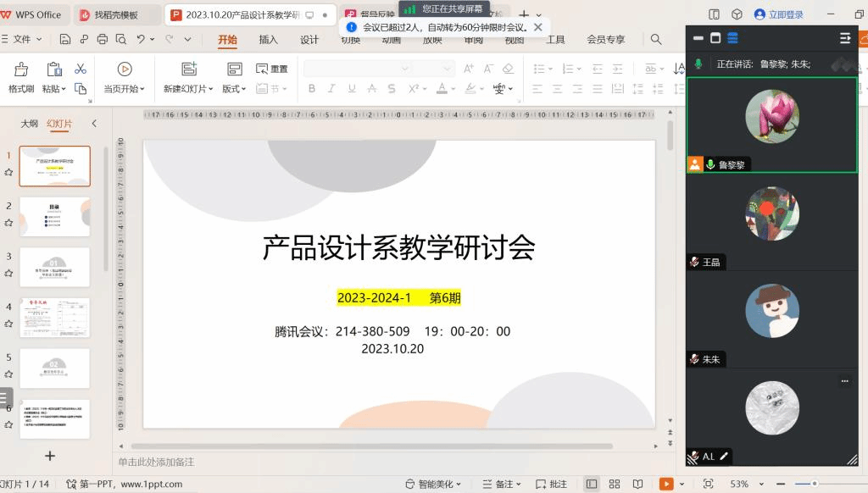868x493 pixels.
Task: Click the Reset (重置) button
Action: click(272, 69)
